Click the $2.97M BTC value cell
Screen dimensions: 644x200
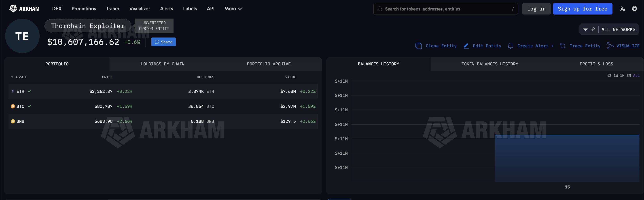[288, 106]
